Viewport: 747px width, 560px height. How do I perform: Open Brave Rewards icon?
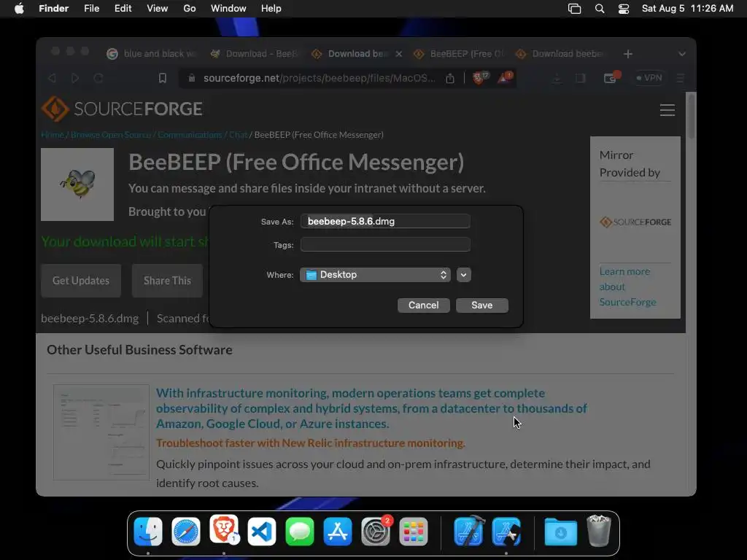(x=505, y=77)
